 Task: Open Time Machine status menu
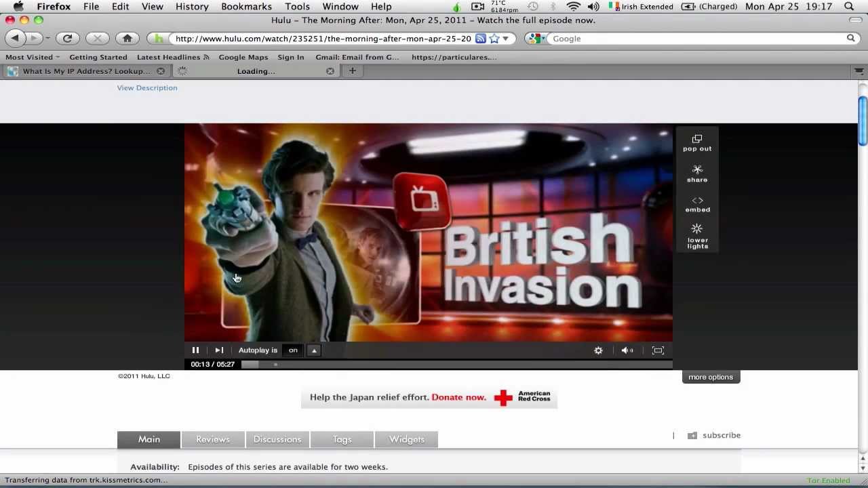pos(533,7)
